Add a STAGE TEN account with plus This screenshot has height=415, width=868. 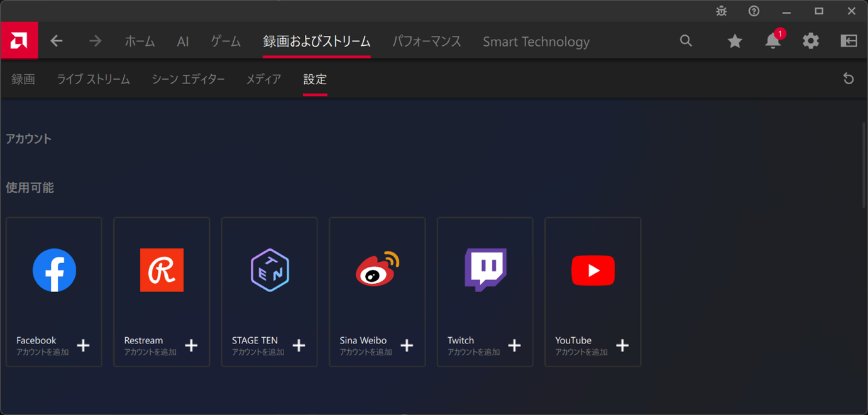tap(299, 345)
